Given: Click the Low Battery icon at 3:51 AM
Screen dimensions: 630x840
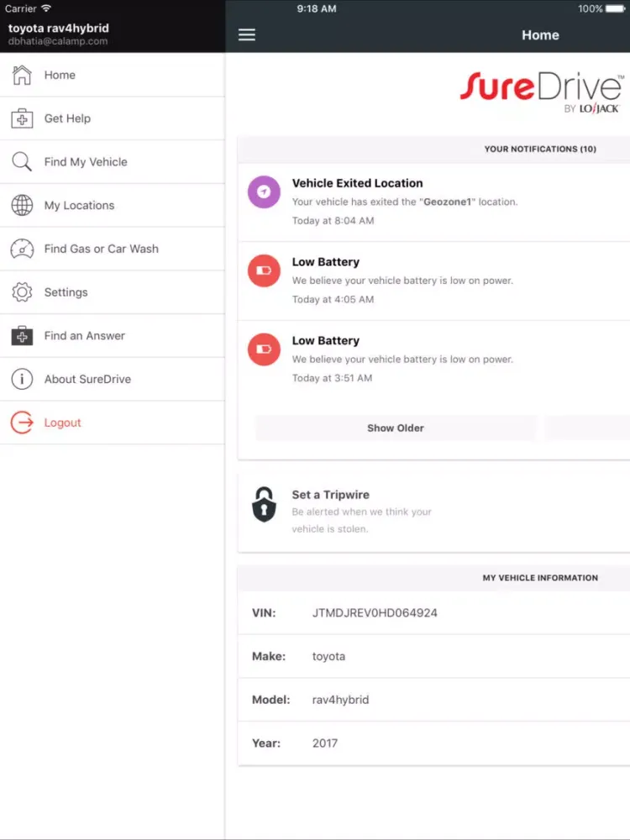Looking at the screenshot, I should [x=264, y=349].
